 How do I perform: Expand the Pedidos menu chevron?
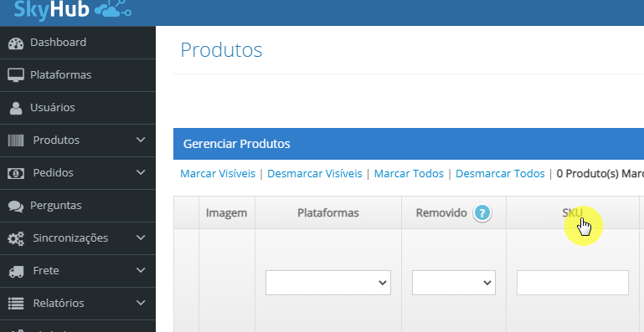click(x=141, y=172)
